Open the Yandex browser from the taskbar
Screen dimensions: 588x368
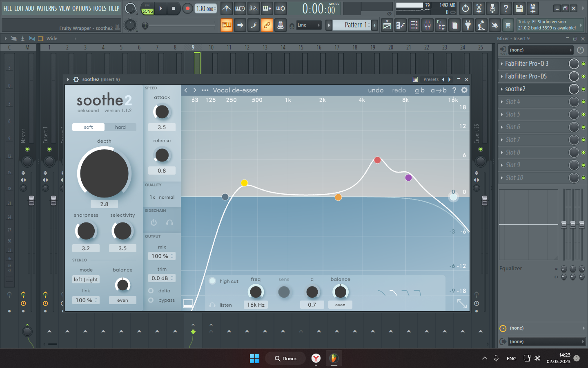[x=316, y=359]
